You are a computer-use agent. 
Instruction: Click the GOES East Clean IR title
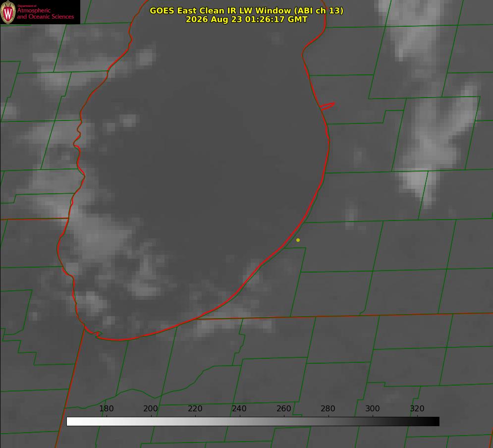coord(246,10)
